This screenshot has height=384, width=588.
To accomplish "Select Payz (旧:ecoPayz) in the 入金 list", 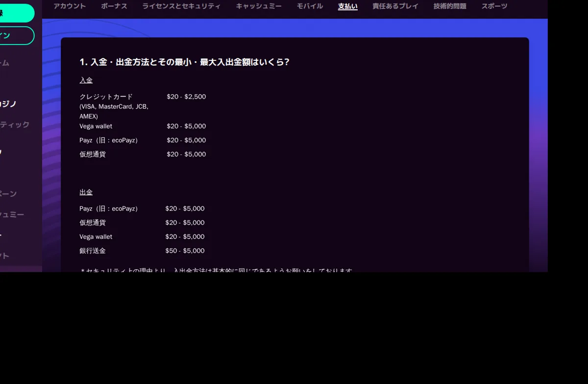I will (108, 140).
